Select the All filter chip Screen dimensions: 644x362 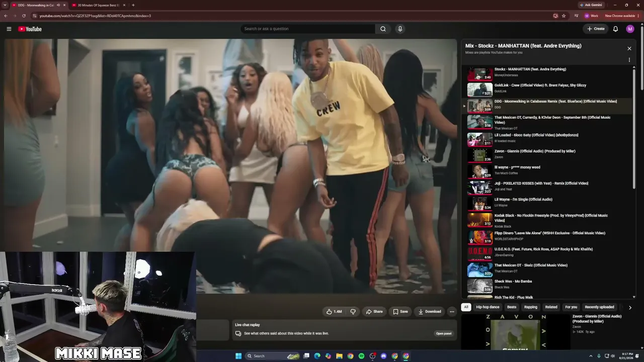coord(466,307)
